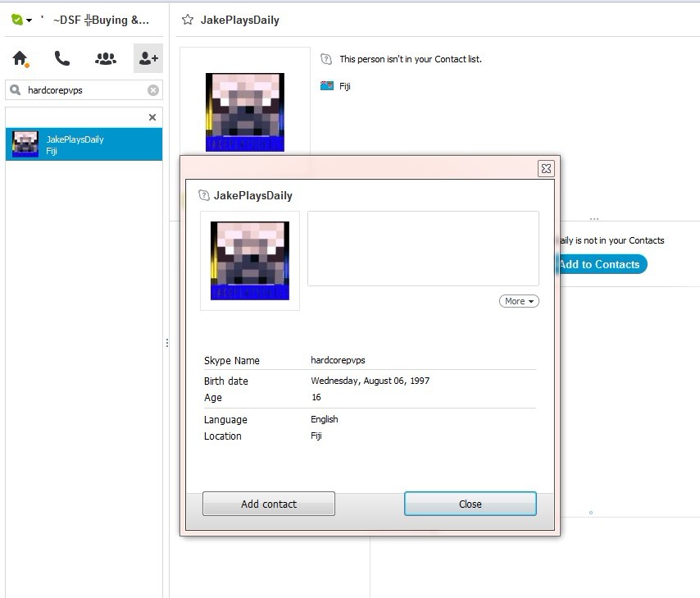Viewport: 700px width, 598px height.
Task: Click the Fiji flag icon
Action: pos(327,86)
